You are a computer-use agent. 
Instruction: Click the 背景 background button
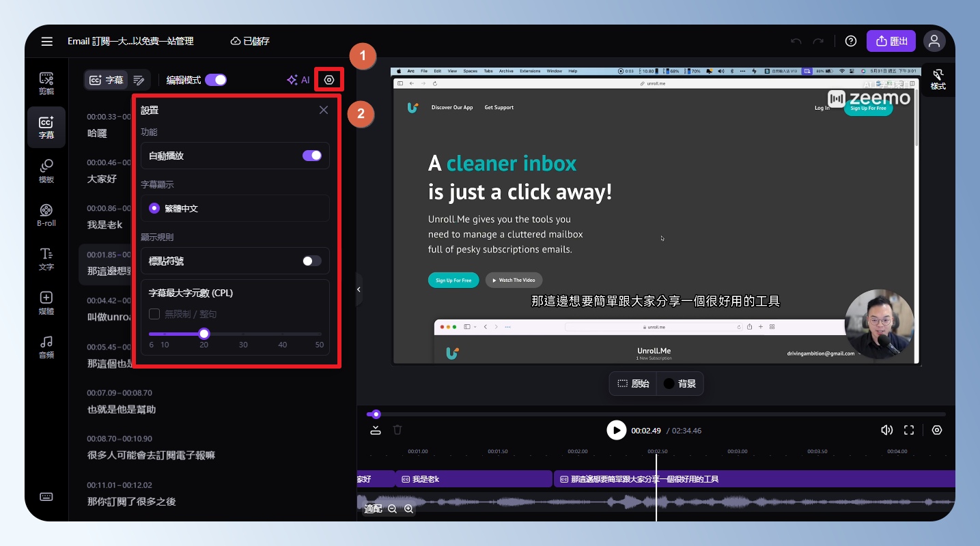680,384
